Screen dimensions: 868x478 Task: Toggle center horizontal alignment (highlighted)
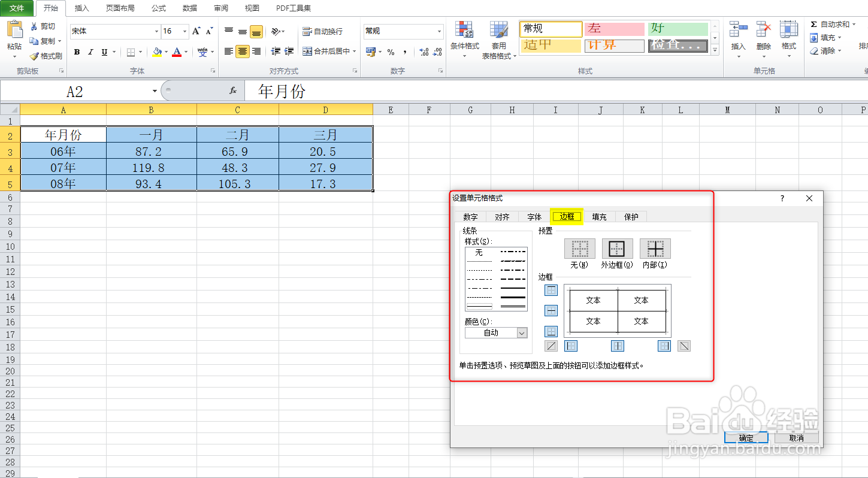pyautogui.click(x=243, y=52)
